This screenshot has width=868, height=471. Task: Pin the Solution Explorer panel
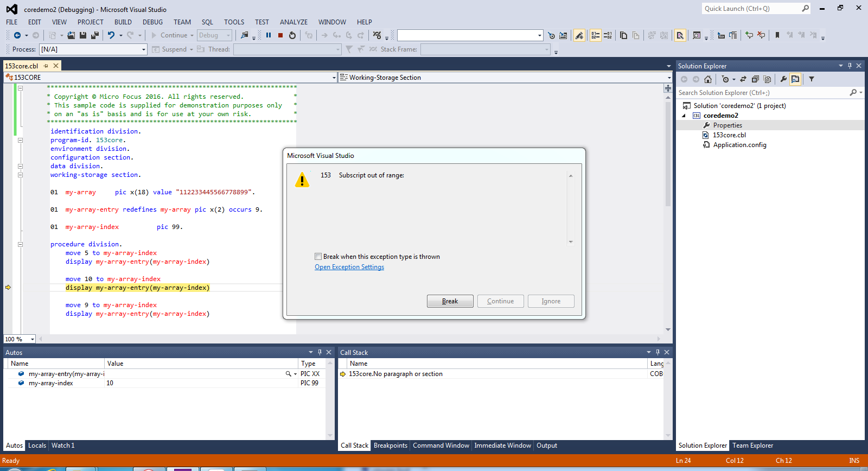tap(850, 66)
